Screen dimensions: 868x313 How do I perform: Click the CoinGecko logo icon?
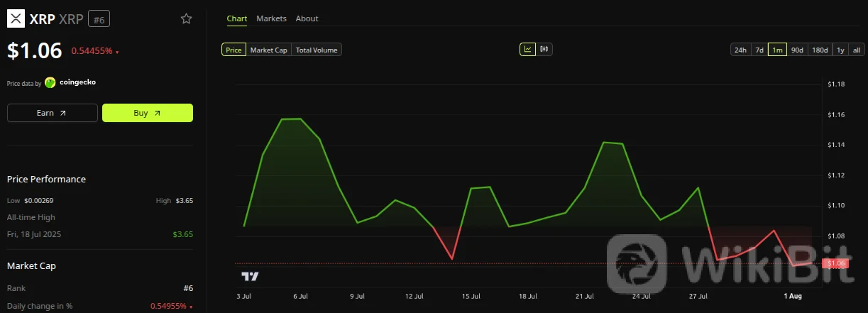click(x=50, y=82)
